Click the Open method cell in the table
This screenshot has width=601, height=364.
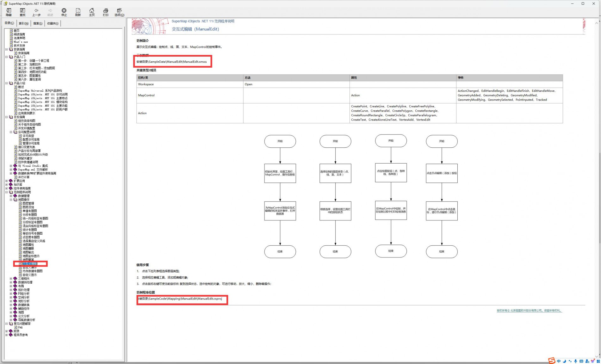296,84
